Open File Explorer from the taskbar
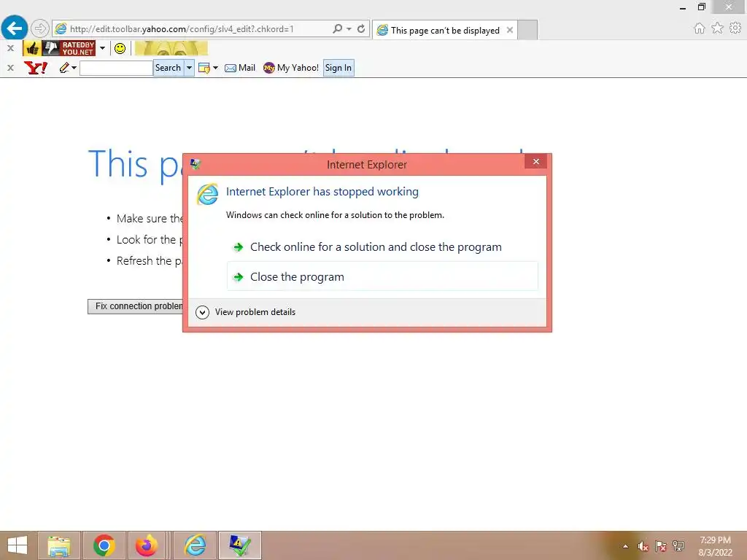747x560 pixels. (x=59, y=545)
